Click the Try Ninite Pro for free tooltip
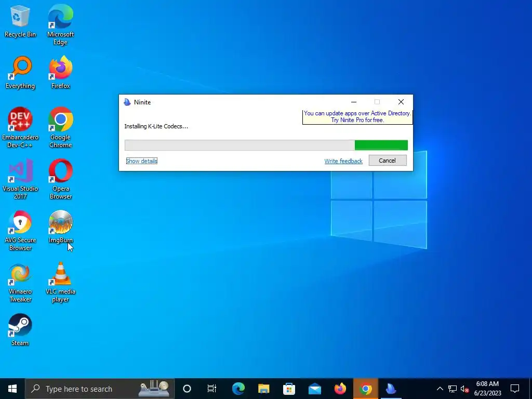The image size is (532, 399). pyautogui.click(x=357, y=117)
